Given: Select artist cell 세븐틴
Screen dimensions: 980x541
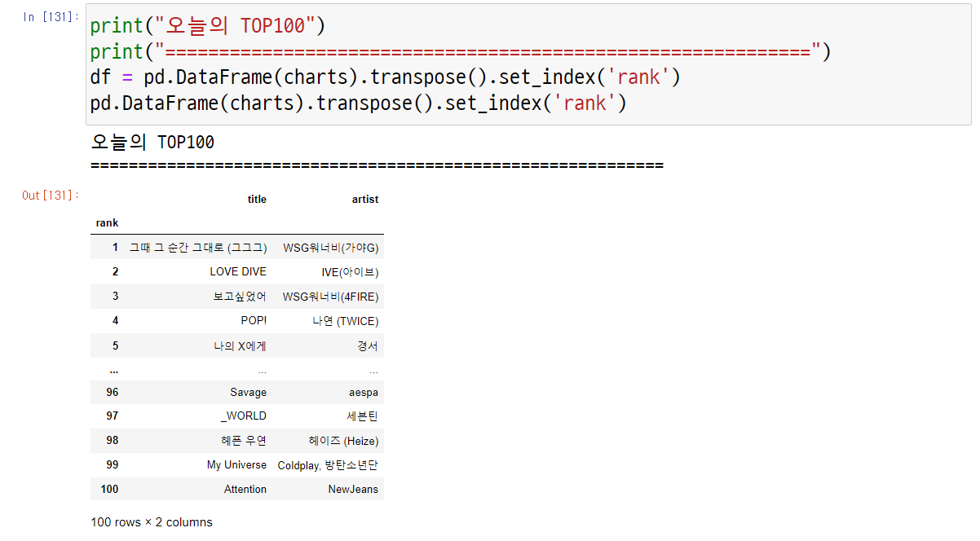Looking at the screenshot, I should (363, 416).
